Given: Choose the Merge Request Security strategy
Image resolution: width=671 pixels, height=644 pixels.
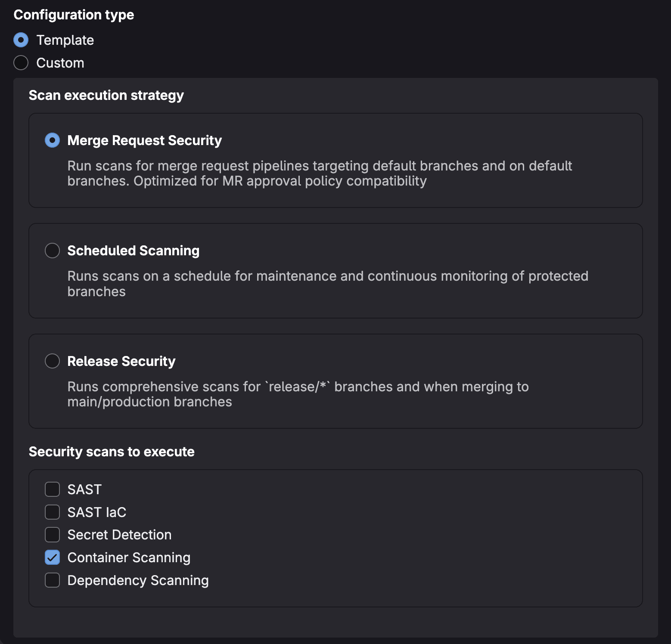Looking at the screenshot, I should (x=52, y=140).
